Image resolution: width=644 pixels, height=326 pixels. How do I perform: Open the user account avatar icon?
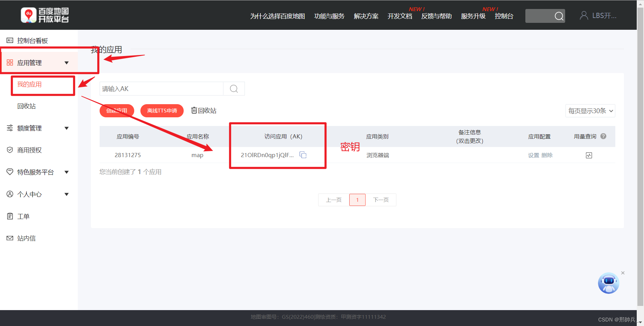(x=584, y=16)
